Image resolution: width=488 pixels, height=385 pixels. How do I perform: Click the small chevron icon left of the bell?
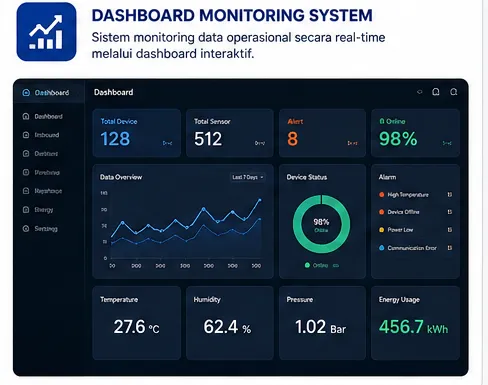coord(420,92)
